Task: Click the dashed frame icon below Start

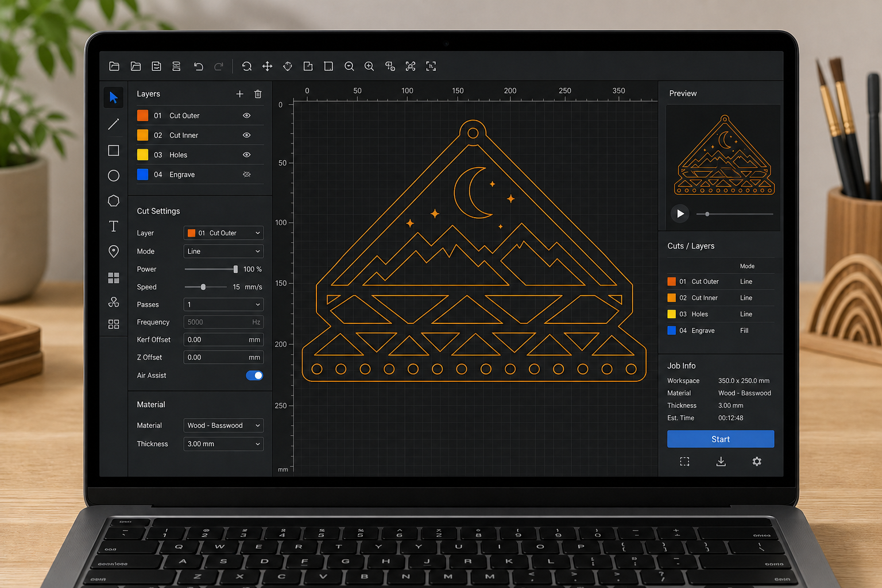Action: coord(684,462)
